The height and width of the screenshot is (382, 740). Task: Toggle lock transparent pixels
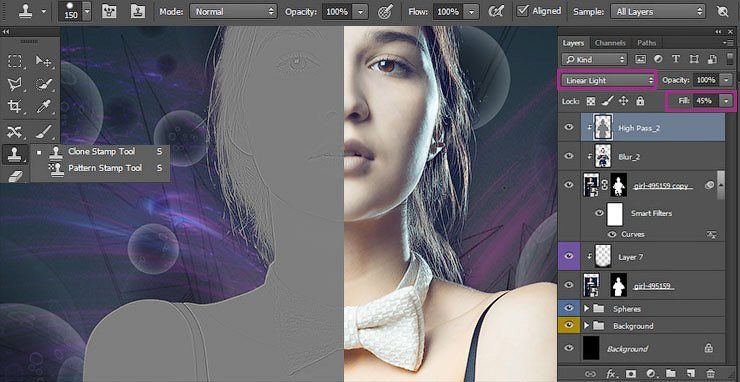tap(590, 101)
